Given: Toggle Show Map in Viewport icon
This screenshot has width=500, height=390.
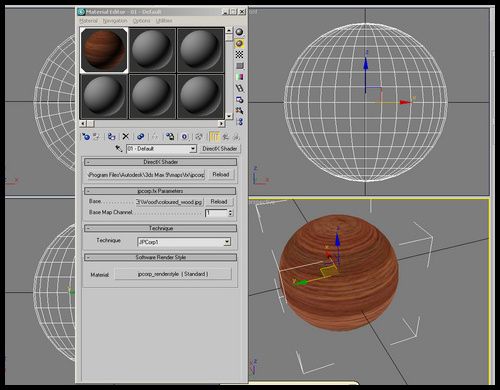Looking at the screenshot, I should click(199, 136).
